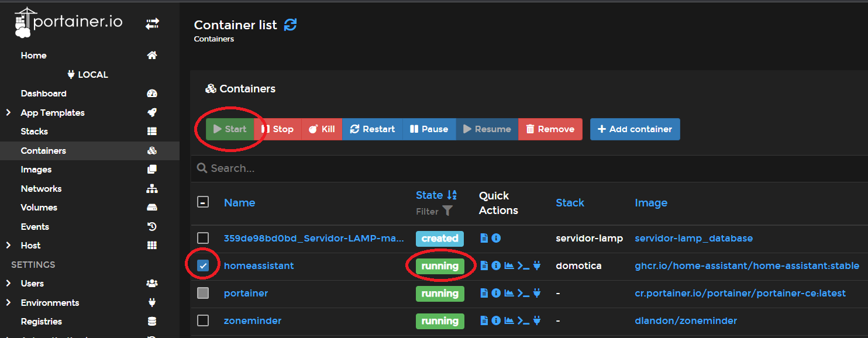
Task: Click the Add container button
Action: coord(635,129)
